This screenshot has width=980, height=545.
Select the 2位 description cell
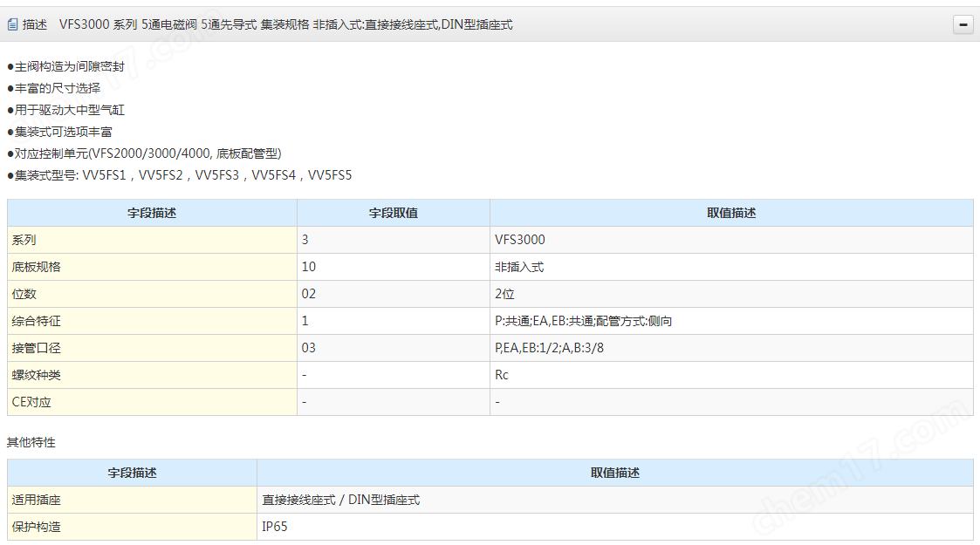(731, 293)
